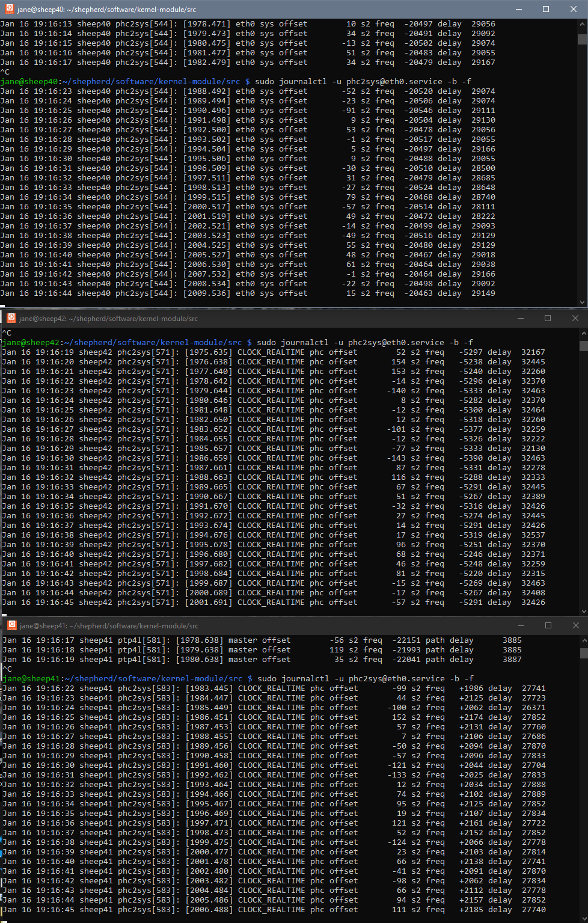Click the journalctl command in the sheep40 window
This screenshot has width=588, height=923.
coord(363,82)
